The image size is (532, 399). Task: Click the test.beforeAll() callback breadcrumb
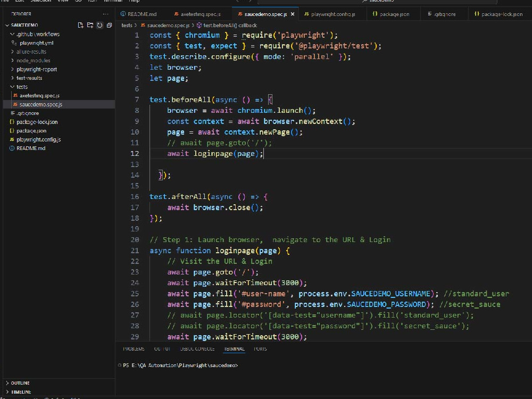coord(230,25)
